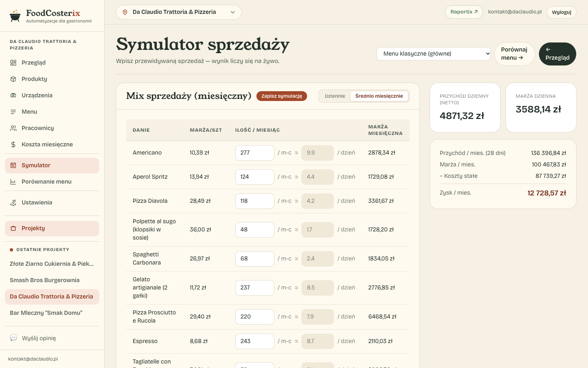Image resolution: width=588 pixels, height=368 pixels.
Task: Click the Zapisz symulację button
Action: click(x=282, y=96)
